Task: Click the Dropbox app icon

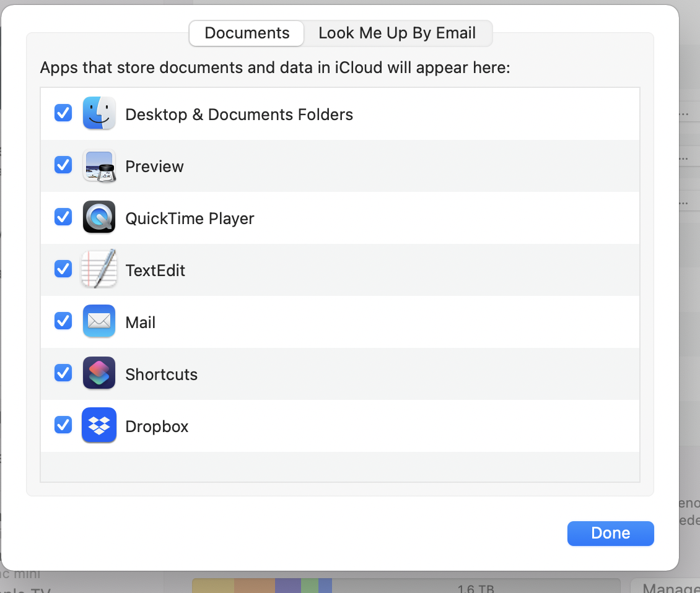Action: point(99,425)
